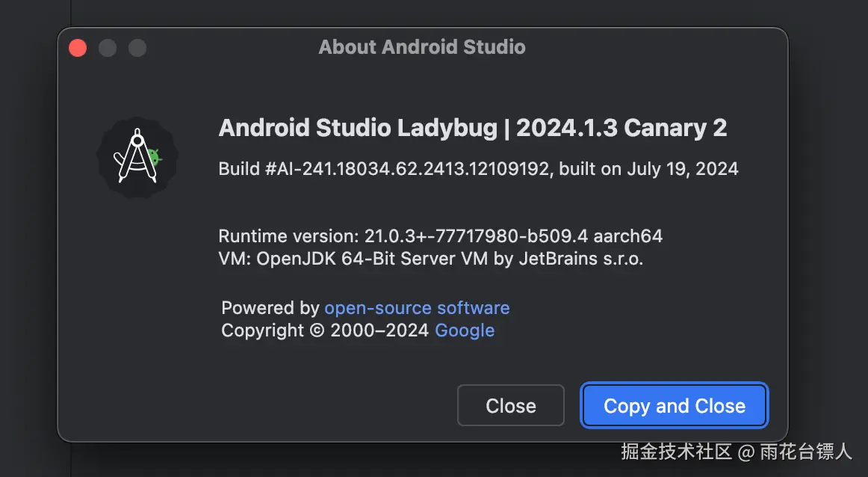The image size is (868, 477).
Task: Click the 掘金技术社区 watermark text
Action: point(676,452)
